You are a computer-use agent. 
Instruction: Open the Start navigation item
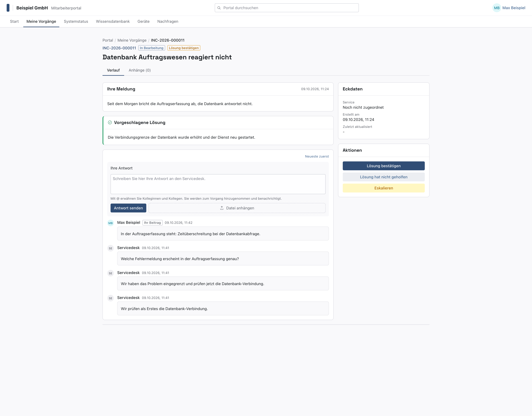click(x=14, y=21)
